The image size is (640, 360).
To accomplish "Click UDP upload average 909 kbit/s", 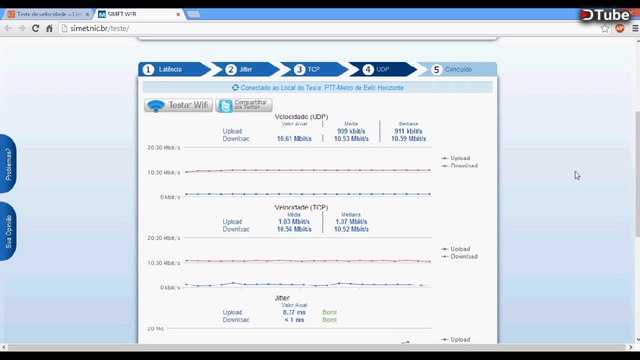I will pyautogui.click(x=351, y=131).
